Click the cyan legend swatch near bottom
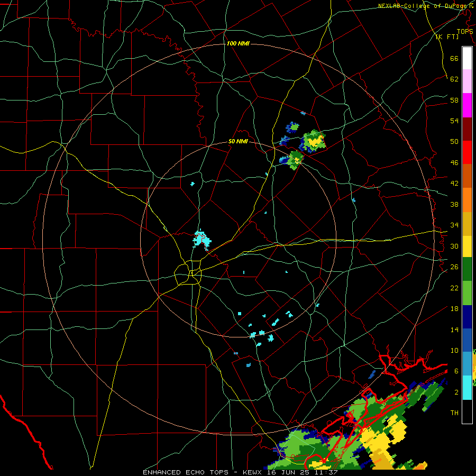The height and width of the screenshot is (476, 476). [x=467, y=388]
